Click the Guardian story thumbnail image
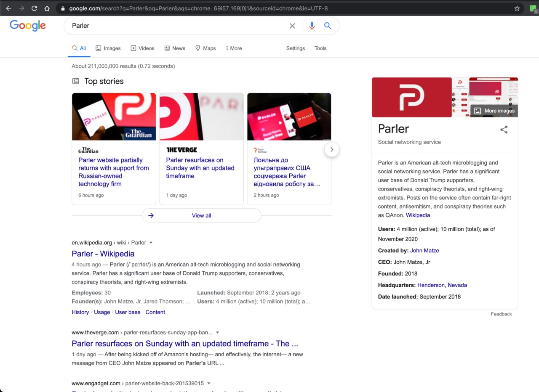The image size is (539, 392). [114, 117]
